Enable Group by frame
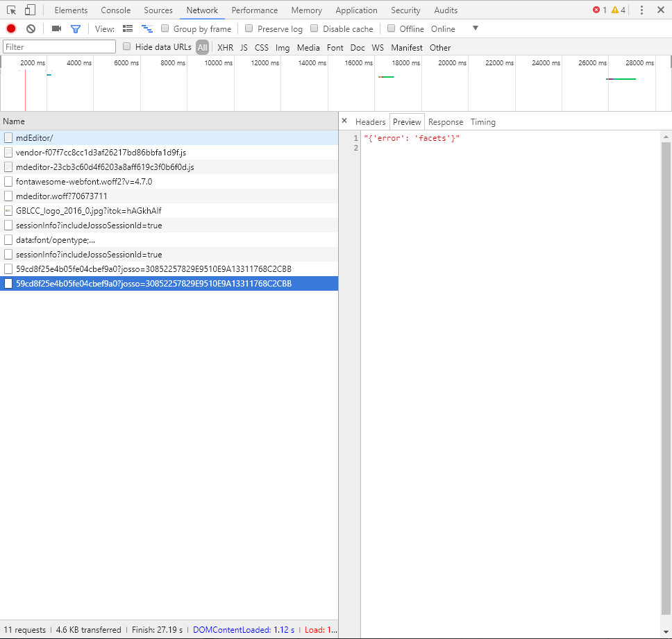Image resolution: width=672 pixels, height=639 pixels. pos(165,28)
